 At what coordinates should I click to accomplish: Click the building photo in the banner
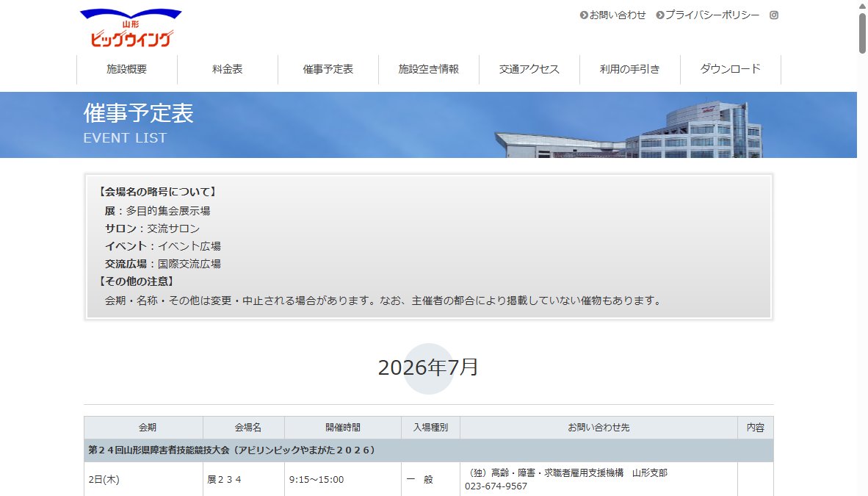[629, 129]
